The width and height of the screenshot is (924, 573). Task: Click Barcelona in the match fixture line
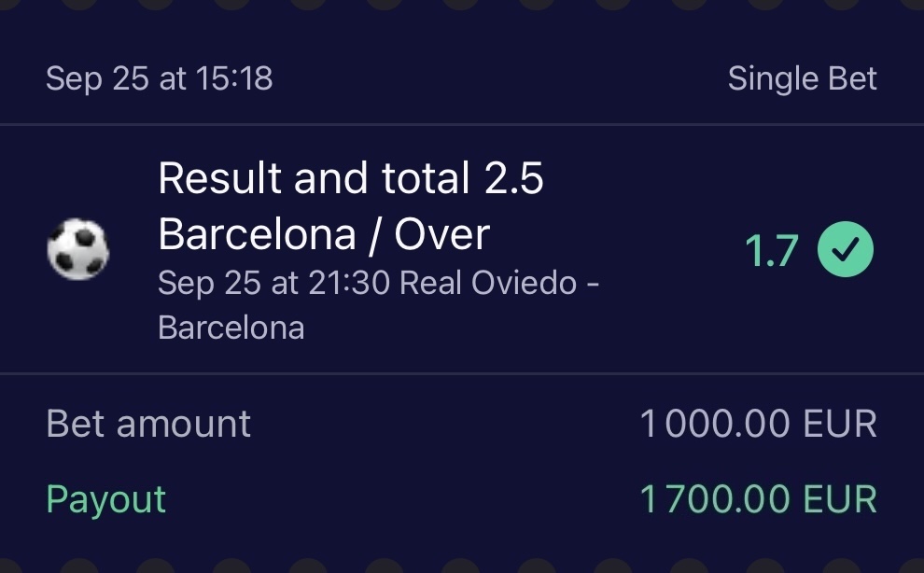click(x=231, y=327)
